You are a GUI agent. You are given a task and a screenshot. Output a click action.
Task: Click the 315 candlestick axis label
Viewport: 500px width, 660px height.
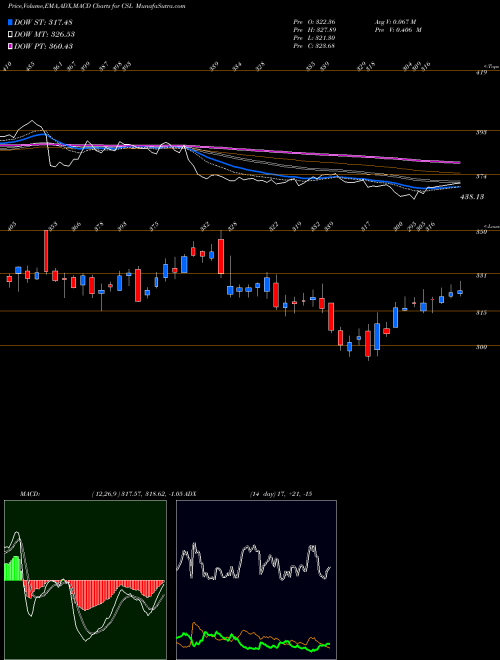[482, 313]
